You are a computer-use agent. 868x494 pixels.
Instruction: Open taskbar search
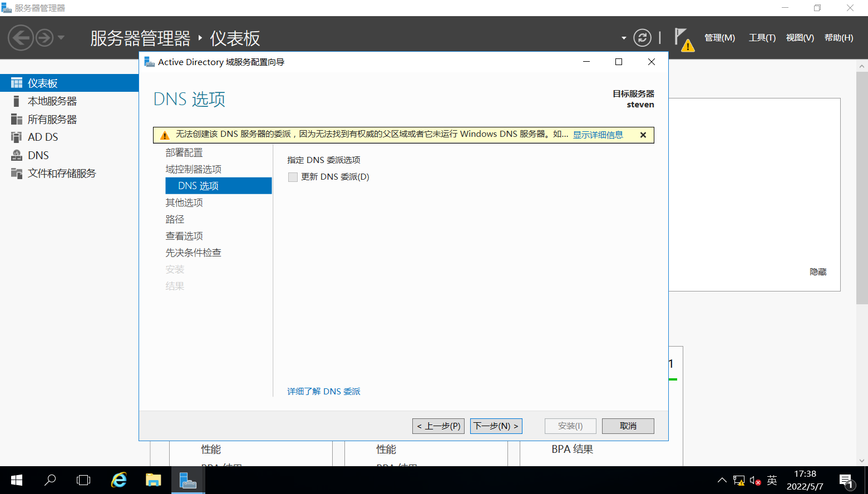click(x=50, y=480)
